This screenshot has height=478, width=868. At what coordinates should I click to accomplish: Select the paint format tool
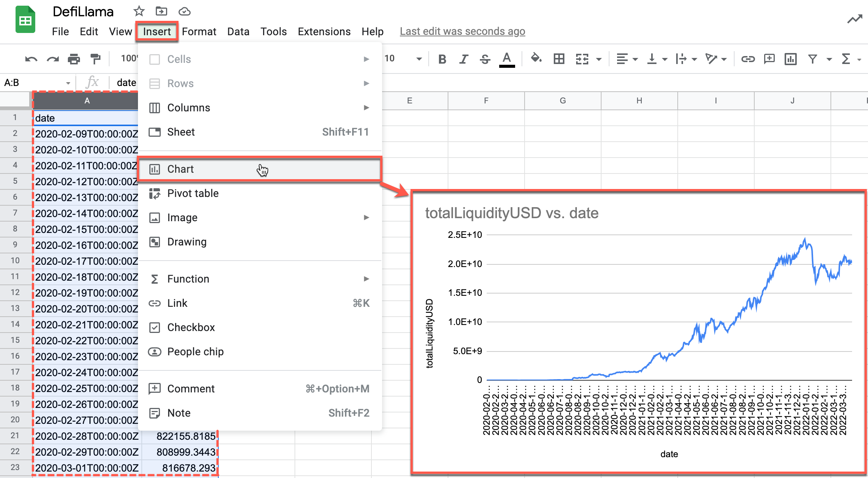(95, 59)
